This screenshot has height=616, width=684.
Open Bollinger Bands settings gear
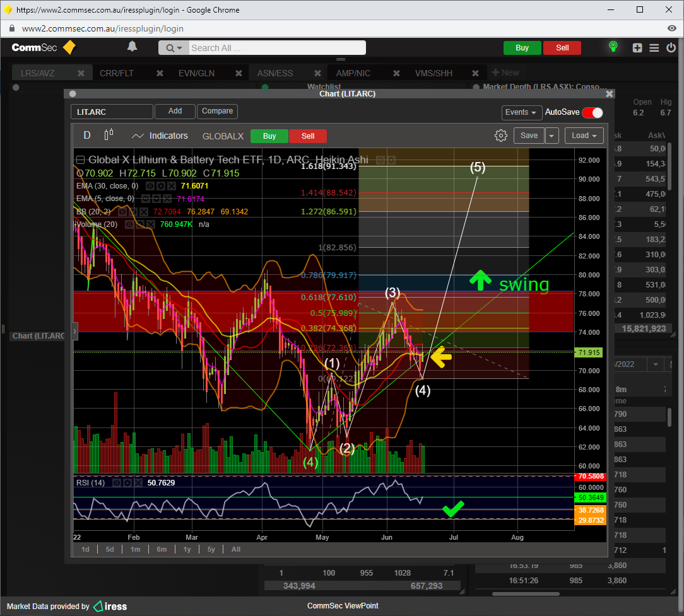coord(133,212)
